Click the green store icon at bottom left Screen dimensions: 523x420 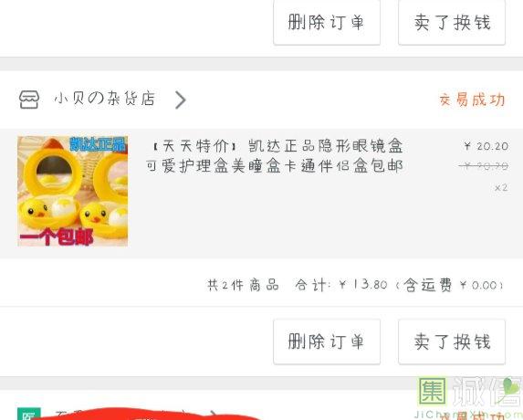click(x=29, y=414)
